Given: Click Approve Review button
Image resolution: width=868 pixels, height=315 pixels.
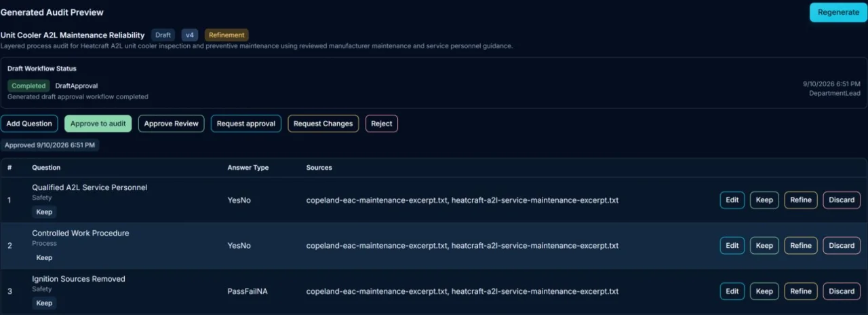Looking at the screenshot, I should coord(172,124).
